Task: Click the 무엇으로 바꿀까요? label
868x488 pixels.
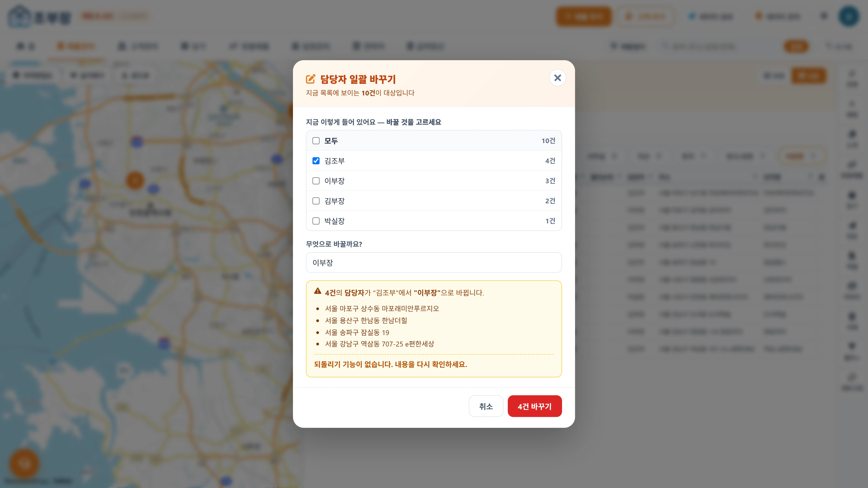Action: [334, 244]
